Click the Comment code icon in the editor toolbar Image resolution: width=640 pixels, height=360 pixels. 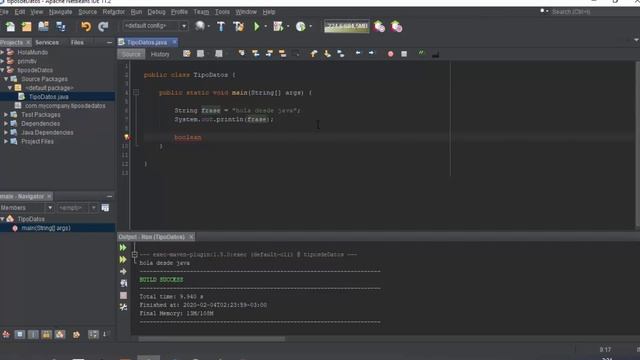[x=421, y=53]
